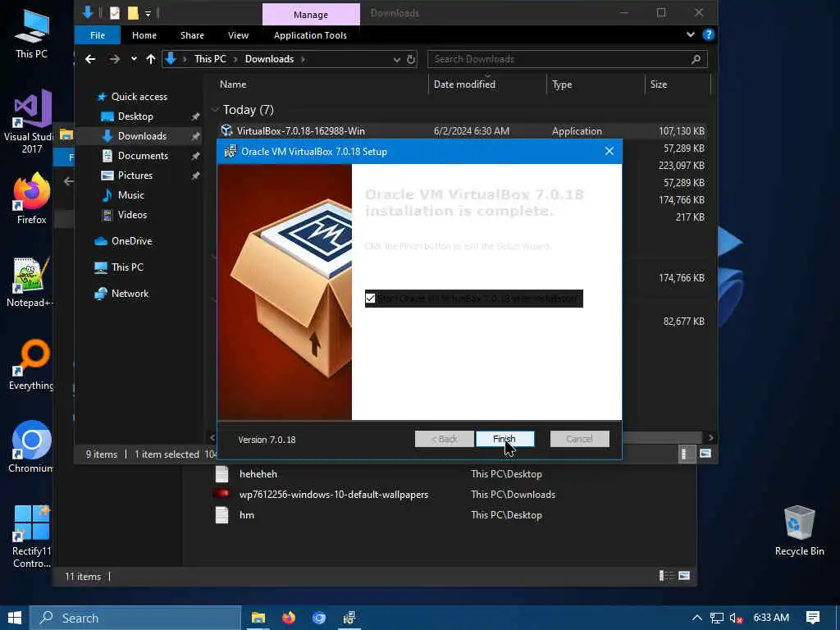The height and width of the screenshot is (630, 840).
Task: Select heheheh file in back window
Action: click(258, 474)
